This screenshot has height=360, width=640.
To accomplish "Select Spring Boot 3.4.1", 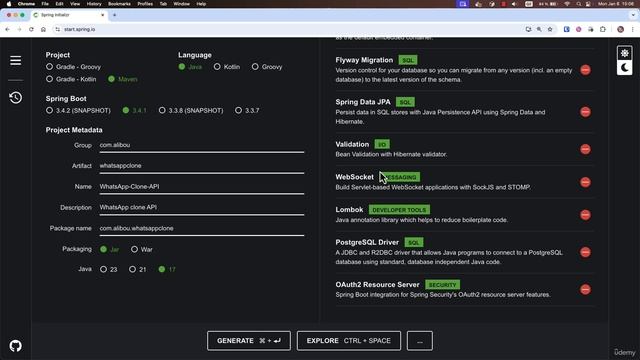I will coord(134,110).
